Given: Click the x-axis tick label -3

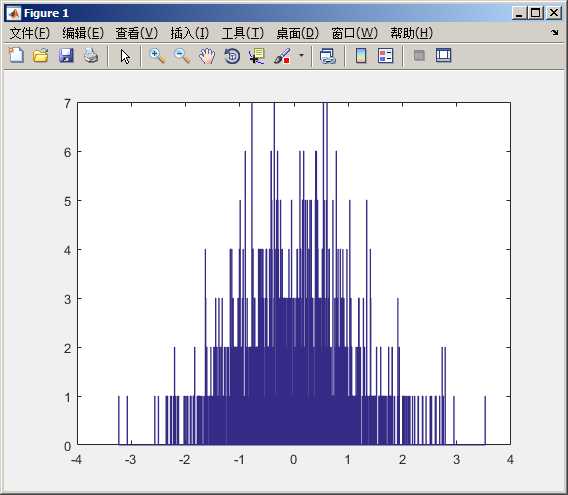Looking at the screenshot, I should [130, 459].
